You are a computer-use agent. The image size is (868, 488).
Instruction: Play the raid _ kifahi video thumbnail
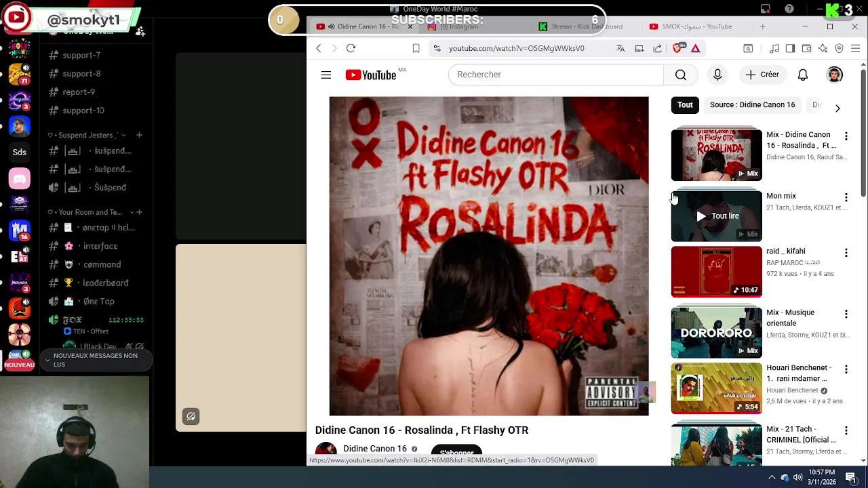(716, 272)
